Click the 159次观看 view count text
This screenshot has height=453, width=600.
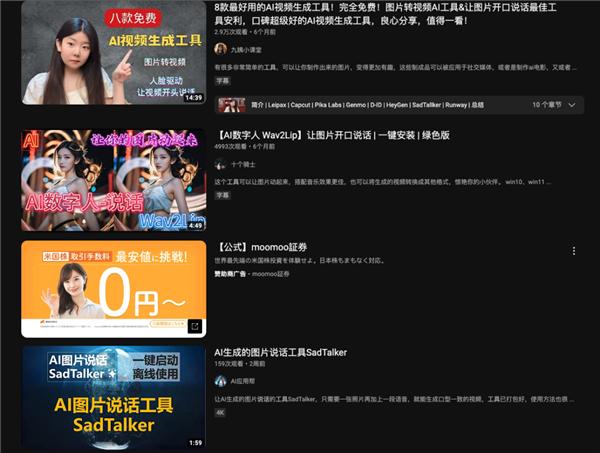pos(228,364)
